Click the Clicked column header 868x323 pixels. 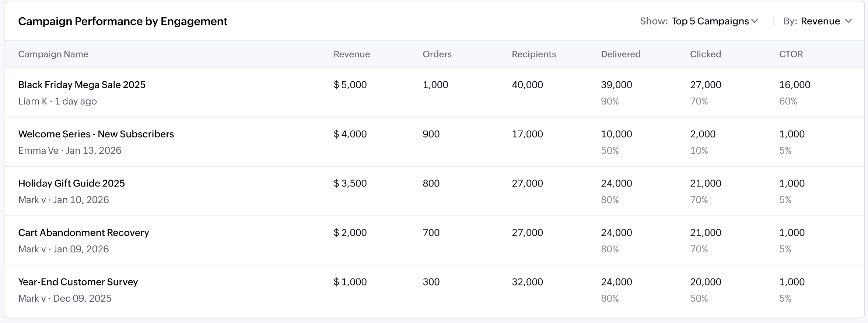[706, 54]
